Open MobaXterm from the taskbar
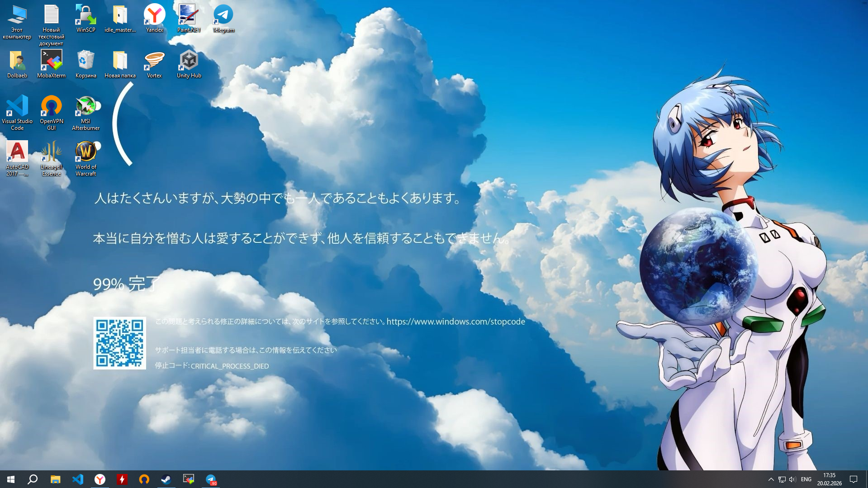The width and height of the screenshot is (868, 488). pos(188,479)
